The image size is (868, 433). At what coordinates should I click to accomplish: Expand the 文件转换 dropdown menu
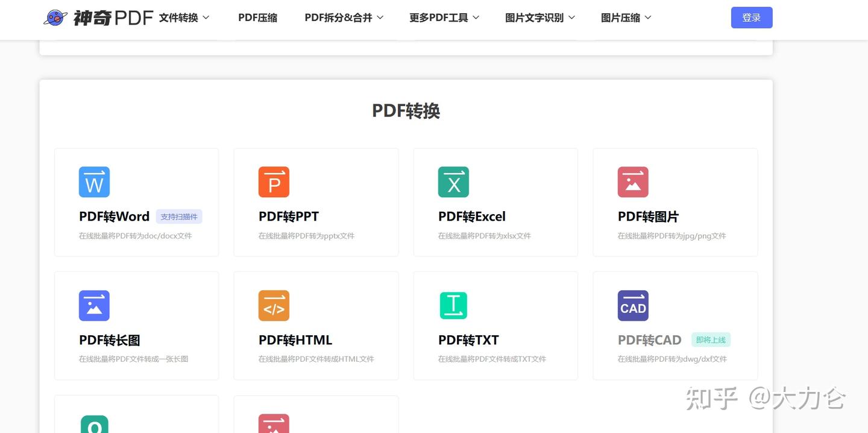(184, 17)
